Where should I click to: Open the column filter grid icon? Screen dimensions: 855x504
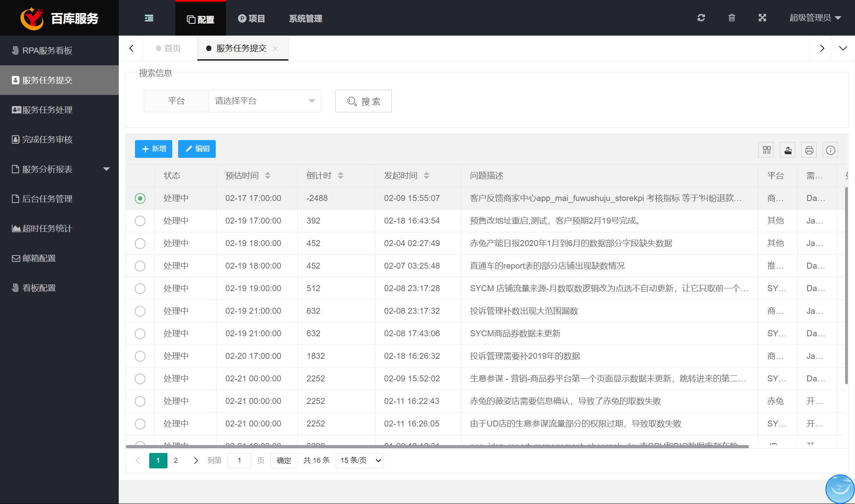tap(766, 150)
